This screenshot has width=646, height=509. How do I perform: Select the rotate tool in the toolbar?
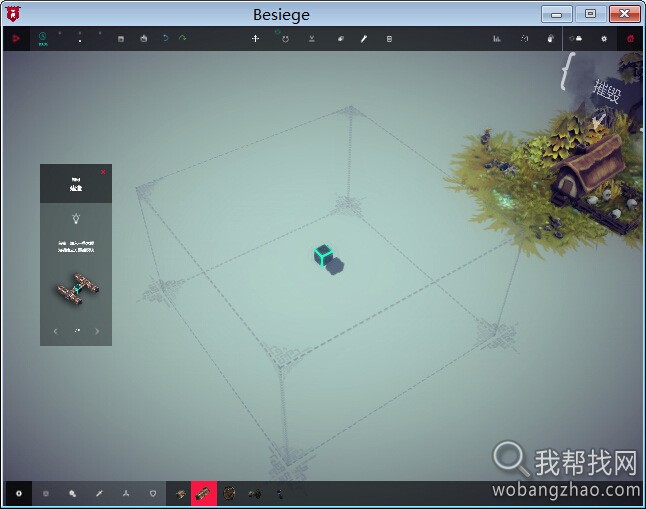point(285,39)
